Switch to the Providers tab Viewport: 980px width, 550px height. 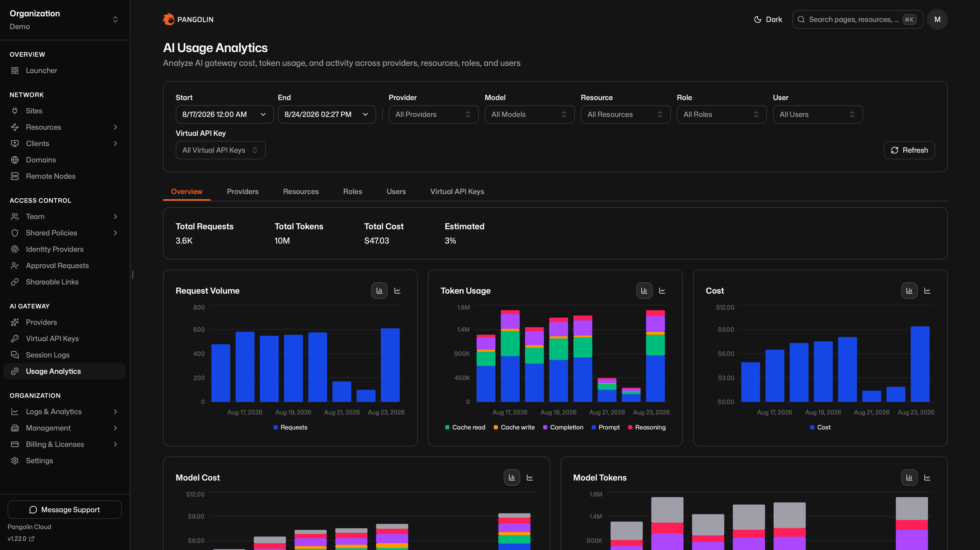(242, 191)
